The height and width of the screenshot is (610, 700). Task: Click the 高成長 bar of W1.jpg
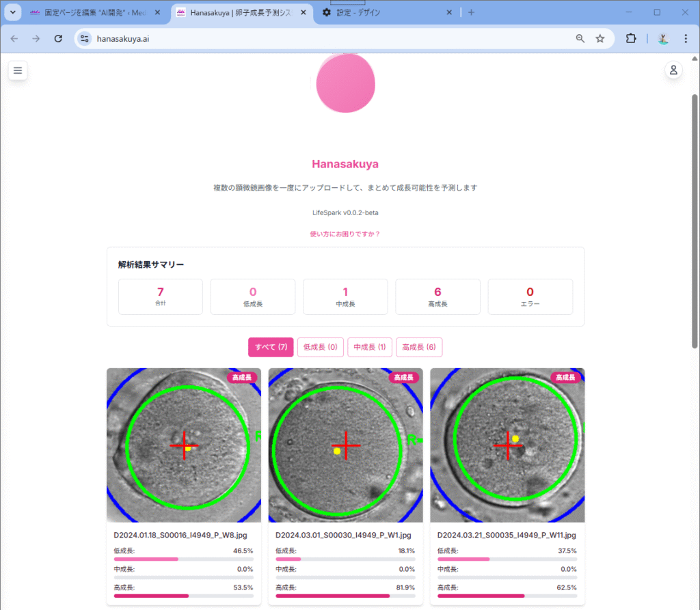(345, 596)
